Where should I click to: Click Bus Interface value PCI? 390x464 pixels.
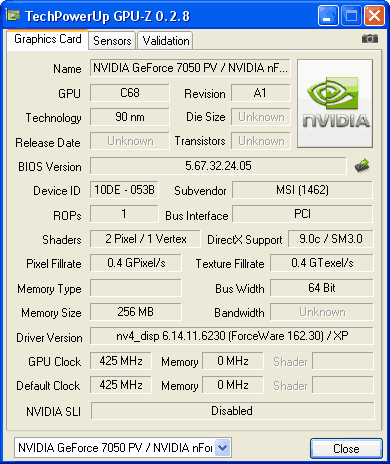[x=302, y=214]
